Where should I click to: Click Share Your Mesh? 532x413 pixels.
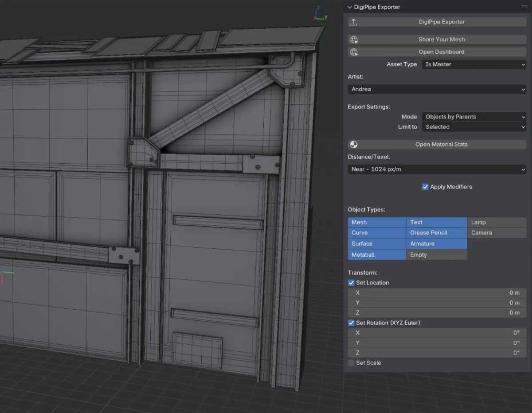437,39
